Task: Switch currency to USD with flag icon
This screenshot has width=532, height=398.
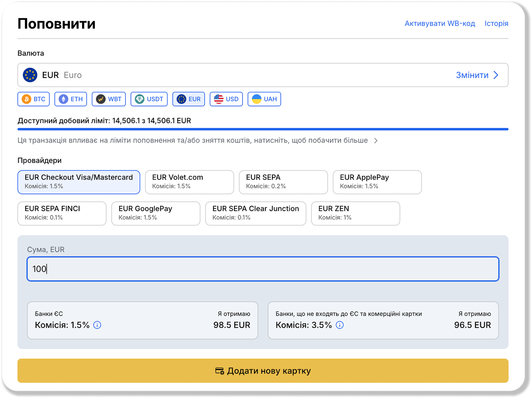Action: (226, 99)
